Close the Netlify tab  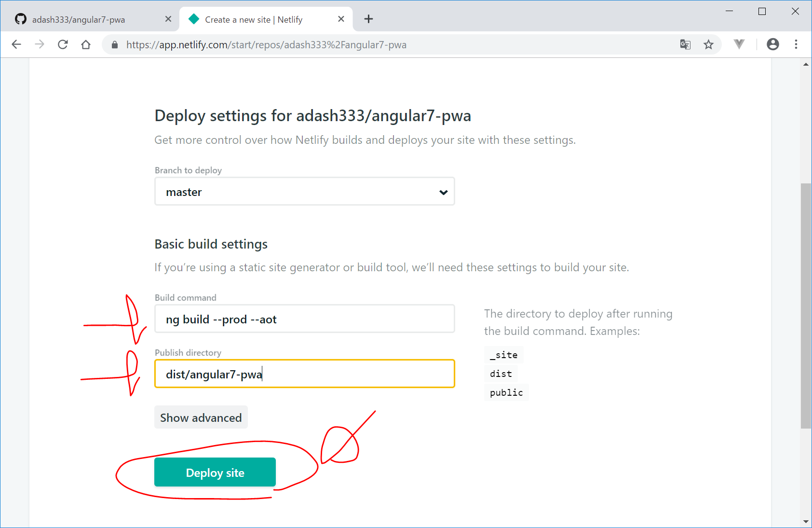coord(341,19)
